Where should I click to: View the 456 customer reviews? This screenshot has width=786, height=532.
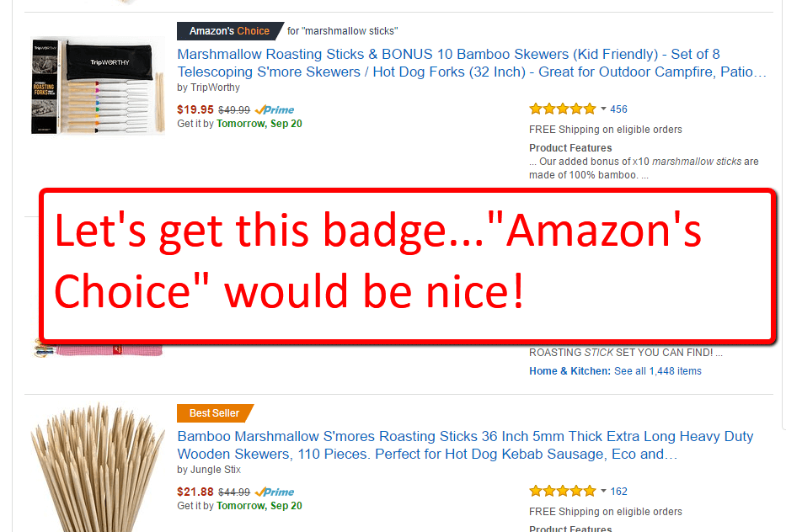click(x=618, y=109)
